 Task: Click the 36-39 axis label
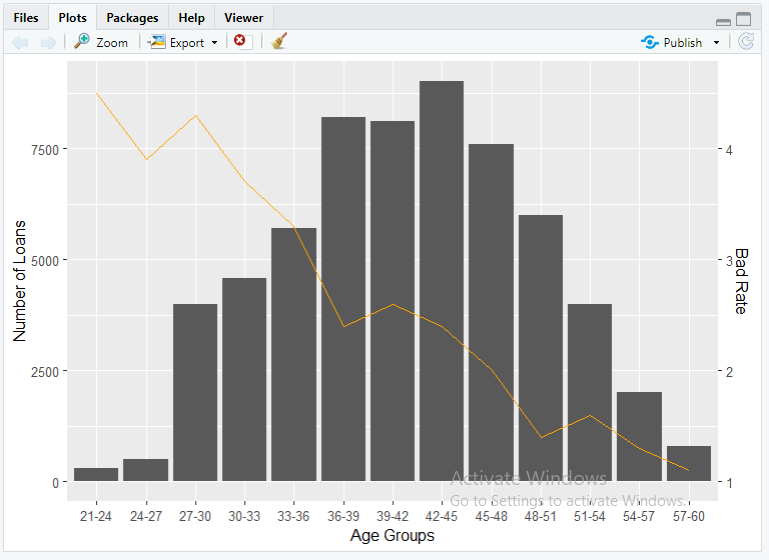click(x=343, y=516)
